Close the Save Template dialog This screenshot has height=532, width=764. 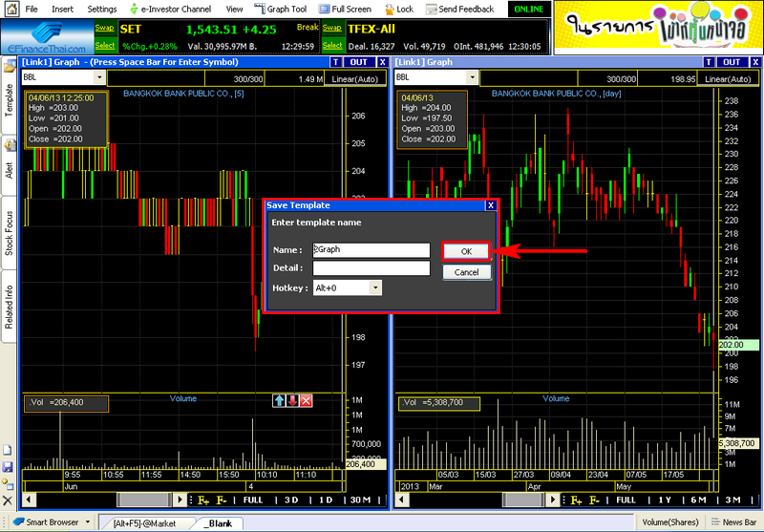[491, 205]
